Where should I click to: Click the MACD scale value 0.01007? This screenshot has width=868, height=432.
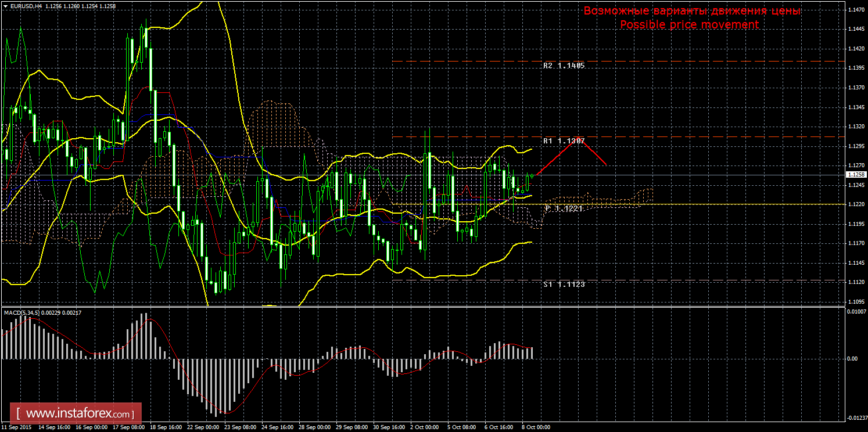(855, 312)
